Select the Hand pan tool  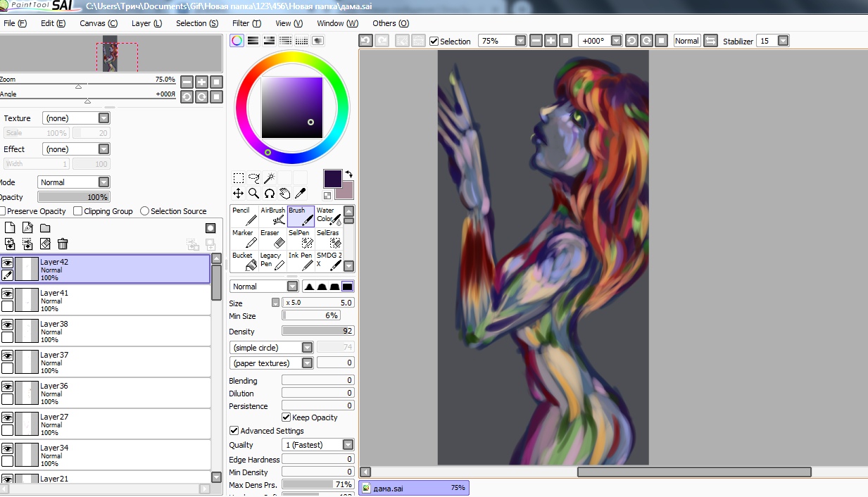284,193
